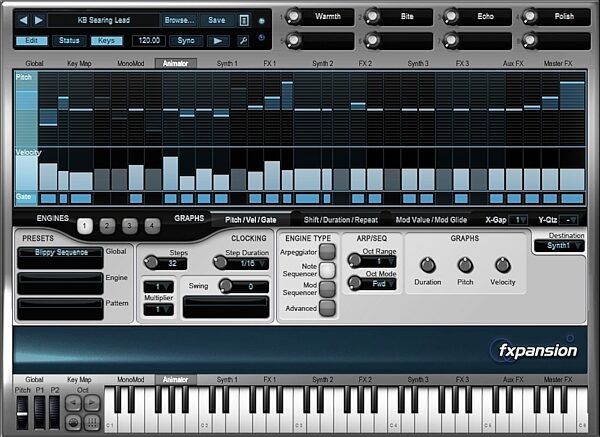
Task: Click the Duration graph knob
Action: coord(428,265)
